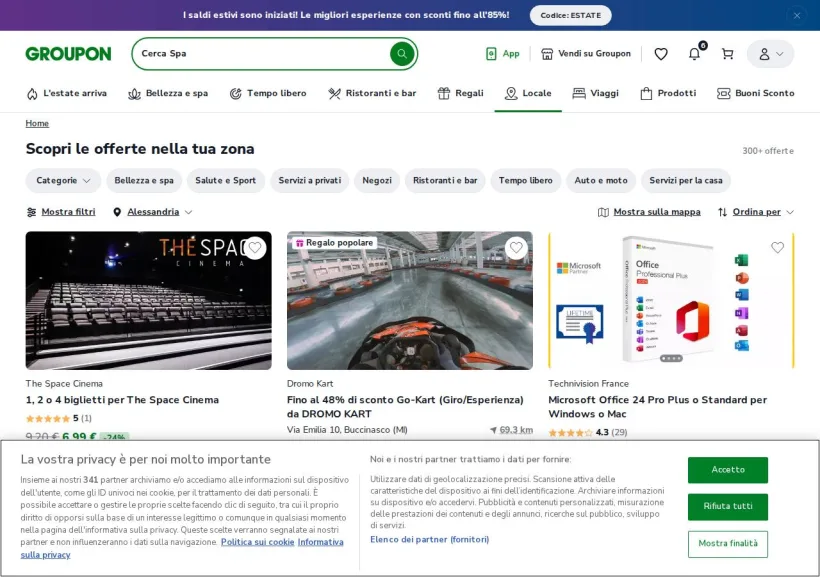The width and height of the screenshot is (820, 577).
Task: Open the user account menu
Action: point(770,53)
